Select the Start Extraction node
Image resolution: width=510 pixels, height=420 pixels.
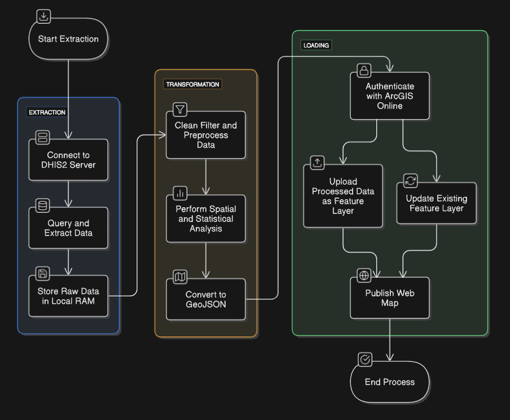pyautogui.click(x=68, y=40)
